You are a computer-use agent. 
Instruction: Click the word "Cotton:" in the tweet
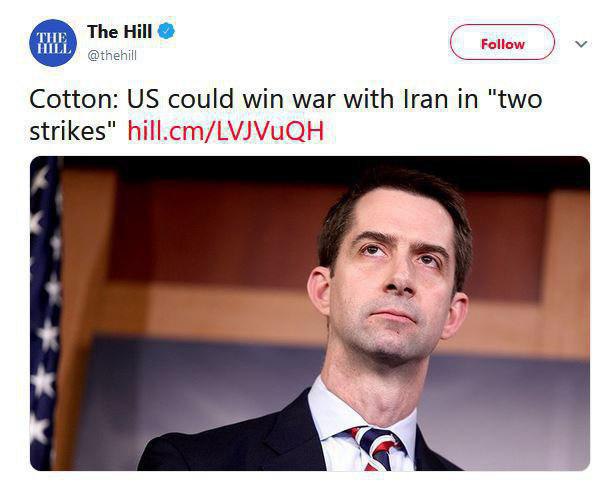(x=73, y=99)
